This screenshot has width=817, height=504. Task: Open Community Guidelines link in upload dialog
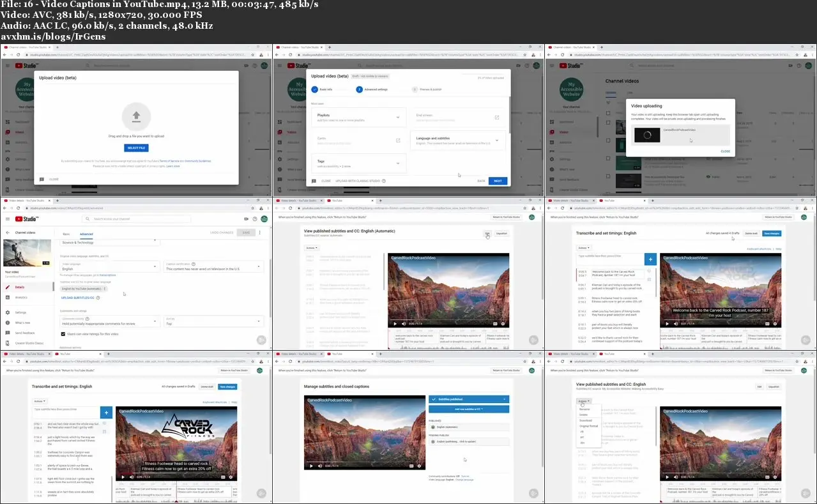[x=197, y=161]
